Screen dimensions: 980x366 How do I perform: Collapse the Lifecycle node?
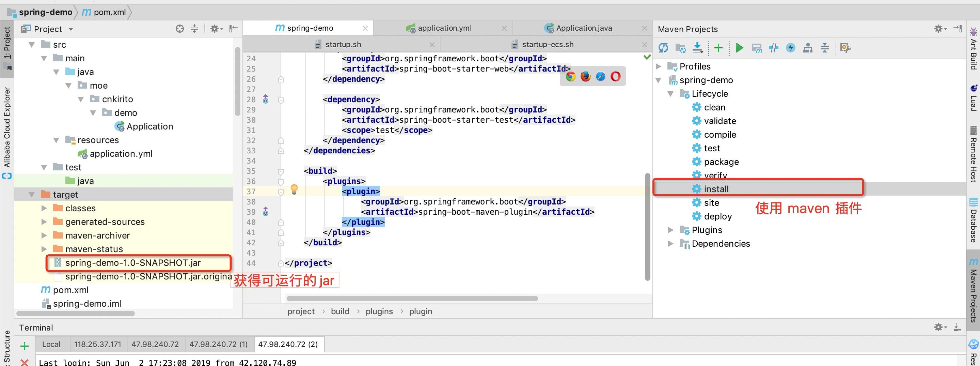tap(671, 94)
